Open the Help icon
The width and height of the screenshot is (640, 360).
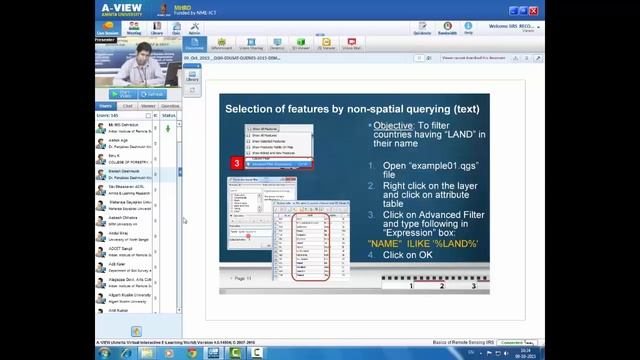(468, 28)
